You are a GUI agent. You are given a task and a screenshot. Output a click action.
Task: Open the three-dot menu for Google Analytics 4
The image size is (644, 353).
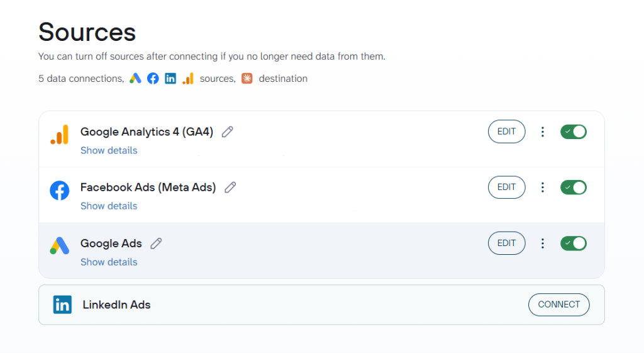click(x=543, y=132)
